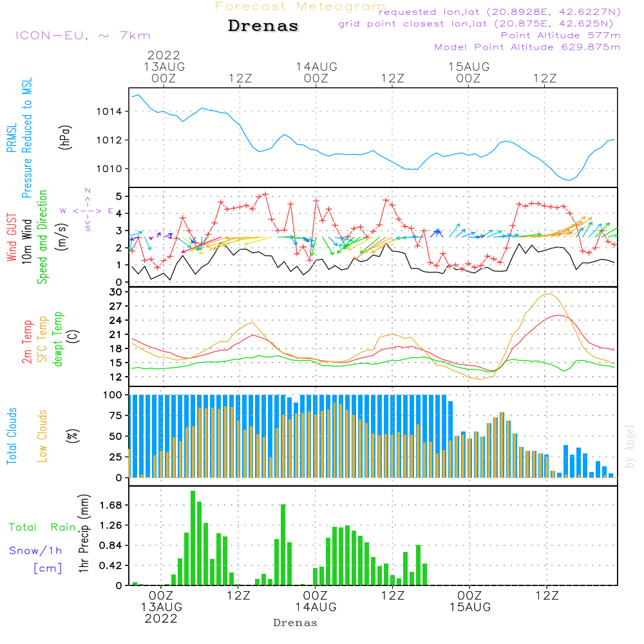Click the 'Wind GUST' red label
644x644 pixels.
[x=12, y=238]
